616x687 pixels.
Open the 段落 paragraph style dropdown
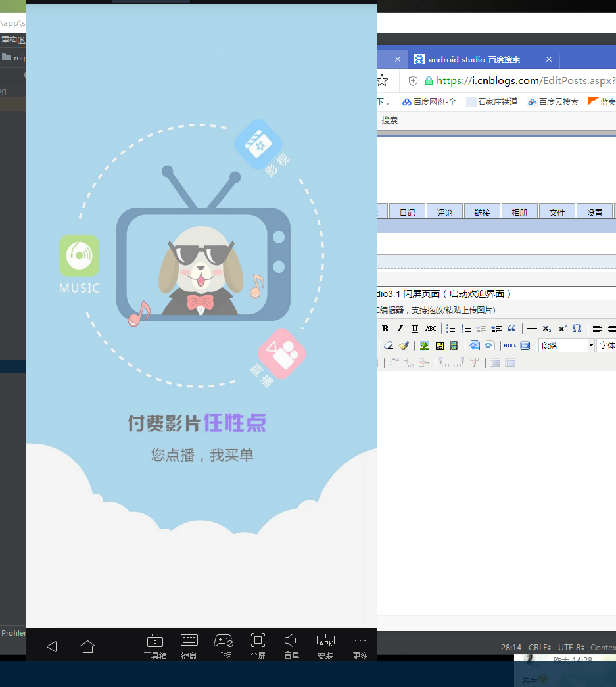pyautogui.click(x=565, y=344)
